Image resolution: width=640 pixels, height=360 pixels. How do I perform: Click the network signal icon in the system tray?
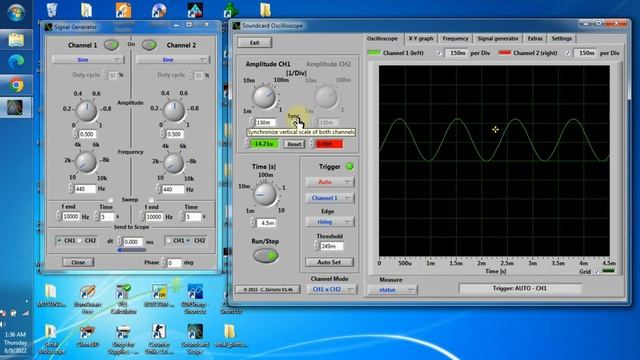pyautogui.click(x=25, y=313)
